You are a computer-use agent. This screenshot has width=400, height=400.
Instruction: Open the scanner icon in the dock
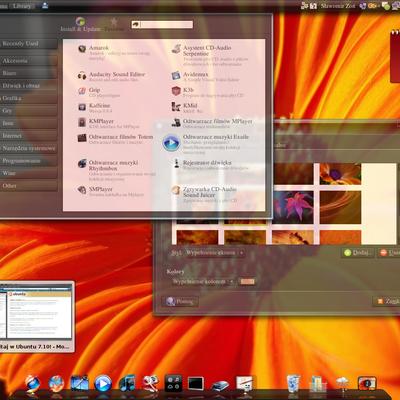point(220,385)
